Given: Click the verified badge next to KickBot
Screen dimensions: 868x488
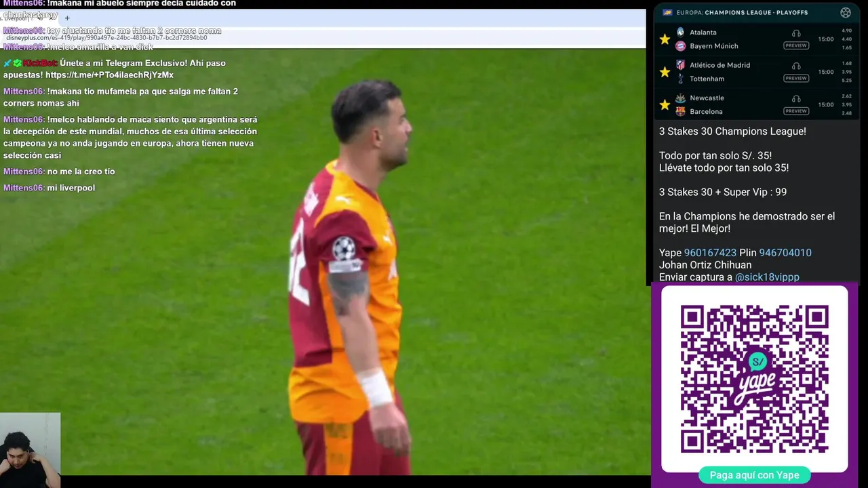Looking at the screenshot, I should pyautogui.click(x=18, y=63).
